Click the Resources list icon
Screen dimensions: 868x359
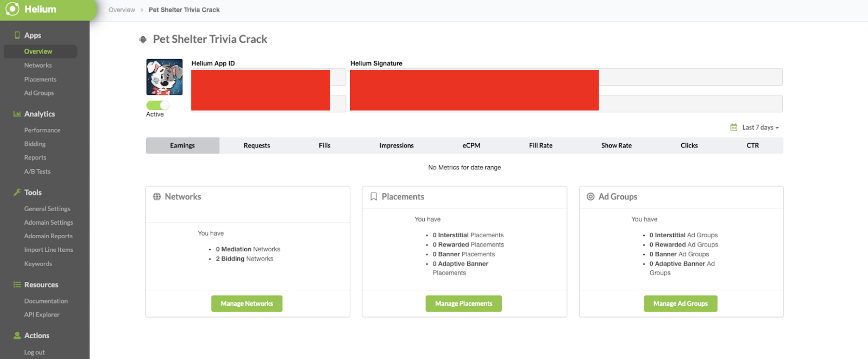pos(17,285)
